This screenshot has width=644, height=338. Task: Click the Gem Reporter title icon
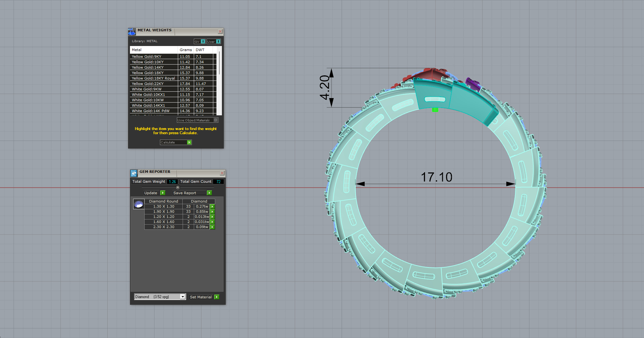pyautogui.click(x=134, y=173)
